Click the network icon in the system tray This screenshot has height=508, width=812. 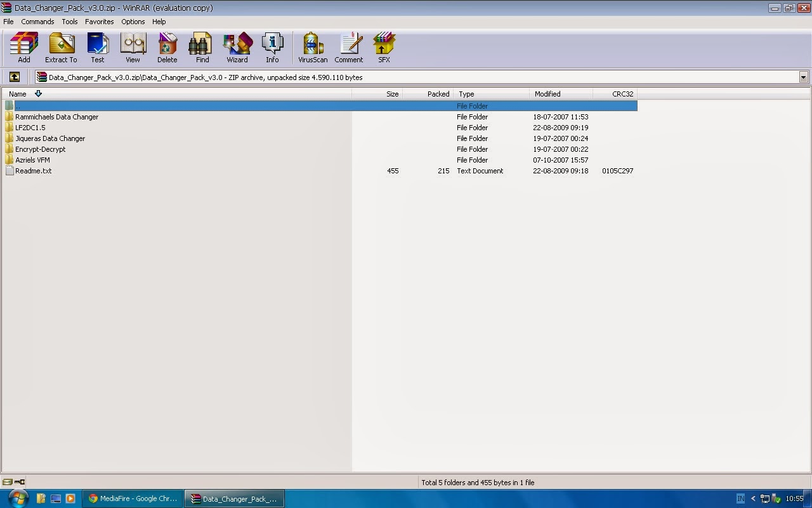coord(765,498)
